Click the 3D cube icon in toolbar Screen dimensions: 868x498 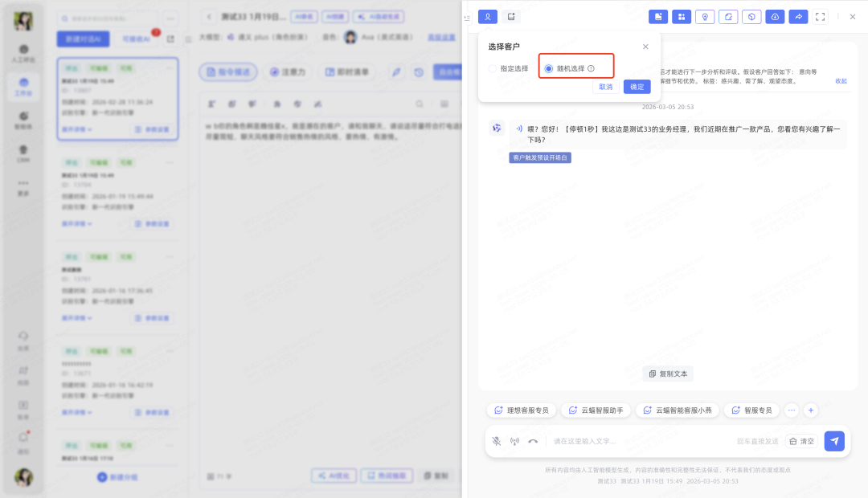click(x=751, y=16)
